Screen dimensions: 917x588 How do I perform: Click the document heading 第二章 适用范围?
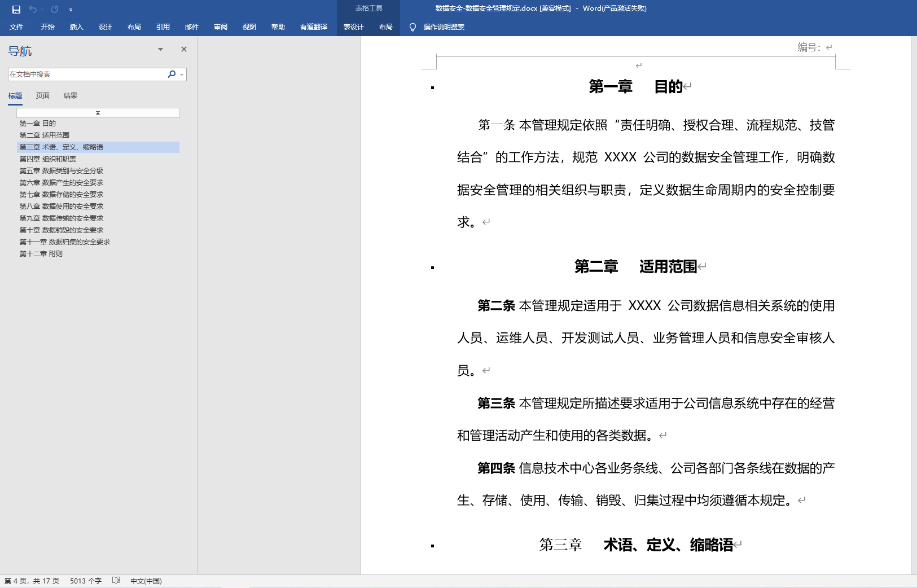(x=636, y=266)
